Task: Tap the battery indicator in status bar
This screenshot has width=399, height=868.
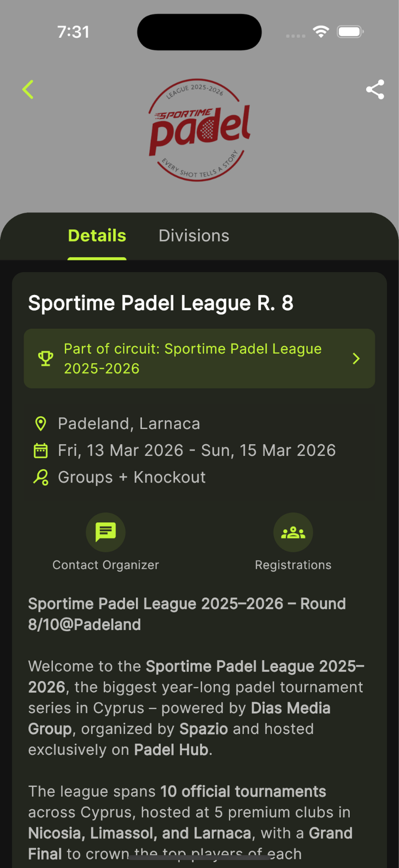Action: pos(350,32)
